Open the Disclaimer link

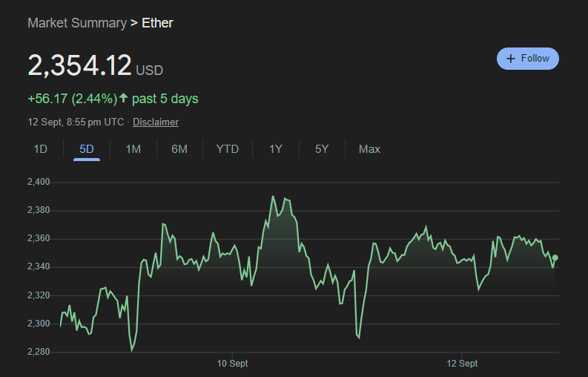(x=156, y=122)
